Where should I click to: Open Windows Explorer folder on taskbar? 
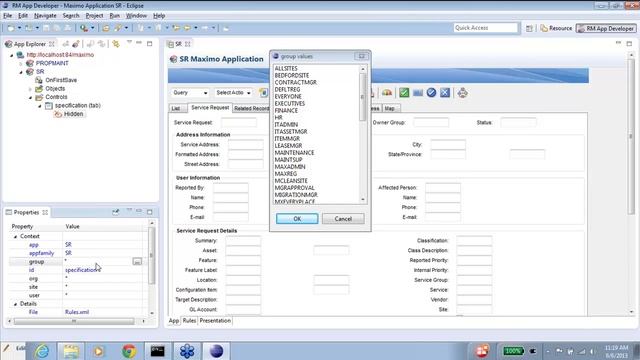[x=71, y=351]
